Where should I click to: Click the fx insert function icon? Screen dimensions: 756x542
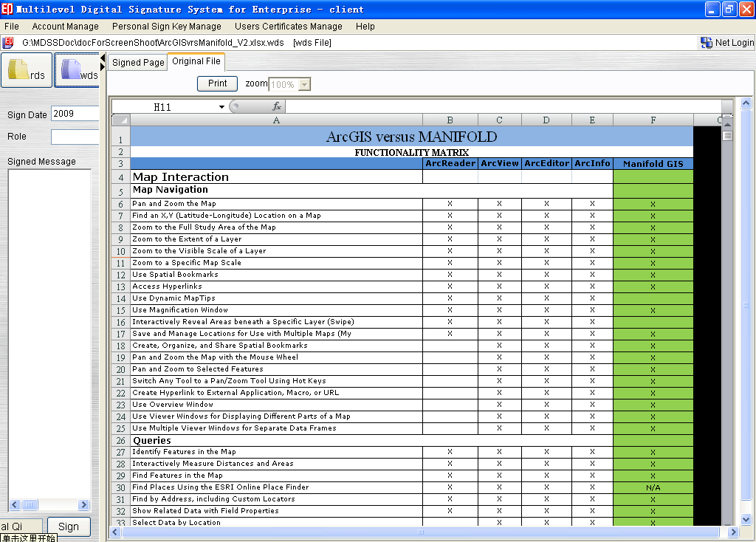(277, 106)
